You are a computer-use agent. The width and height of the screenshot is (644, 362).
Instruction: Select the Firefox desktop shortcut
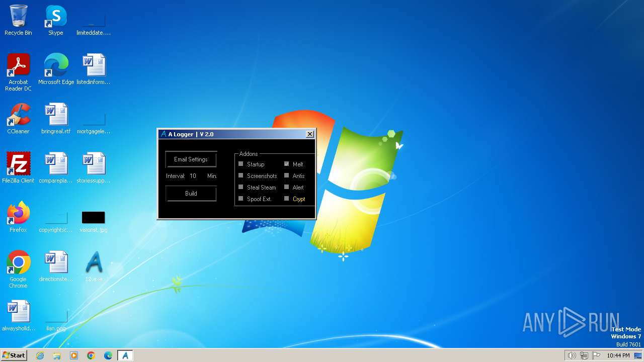click(x=18, y=217)
